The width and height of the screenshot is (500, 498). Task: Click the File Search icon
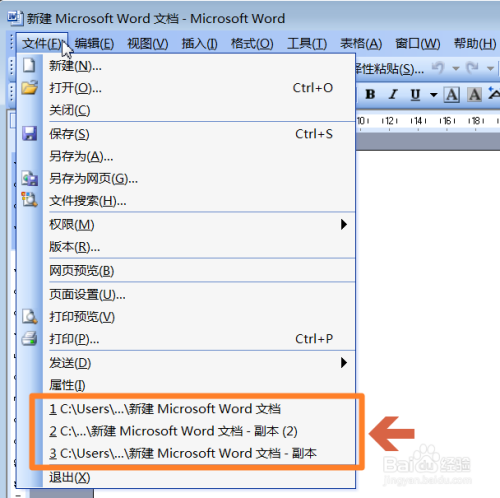click(x=29, y=200)
